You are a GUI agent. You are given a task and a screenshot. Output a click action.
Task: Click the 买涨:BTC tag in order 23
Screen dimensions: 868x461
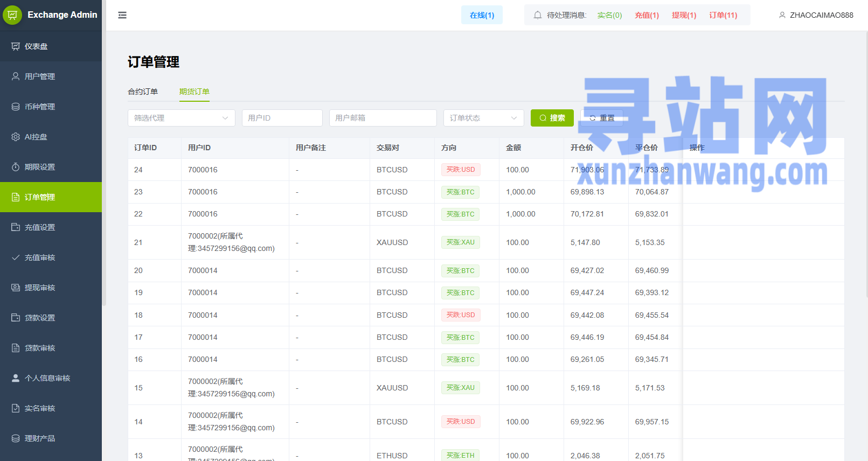pyautogui.click(x=461, y=192)
